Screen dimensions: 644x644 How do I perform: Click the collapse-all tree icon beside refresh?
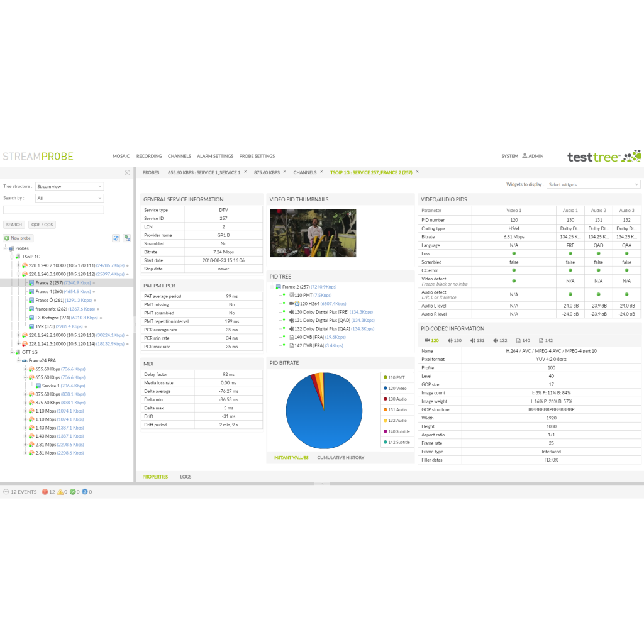[x=127, y=238]
